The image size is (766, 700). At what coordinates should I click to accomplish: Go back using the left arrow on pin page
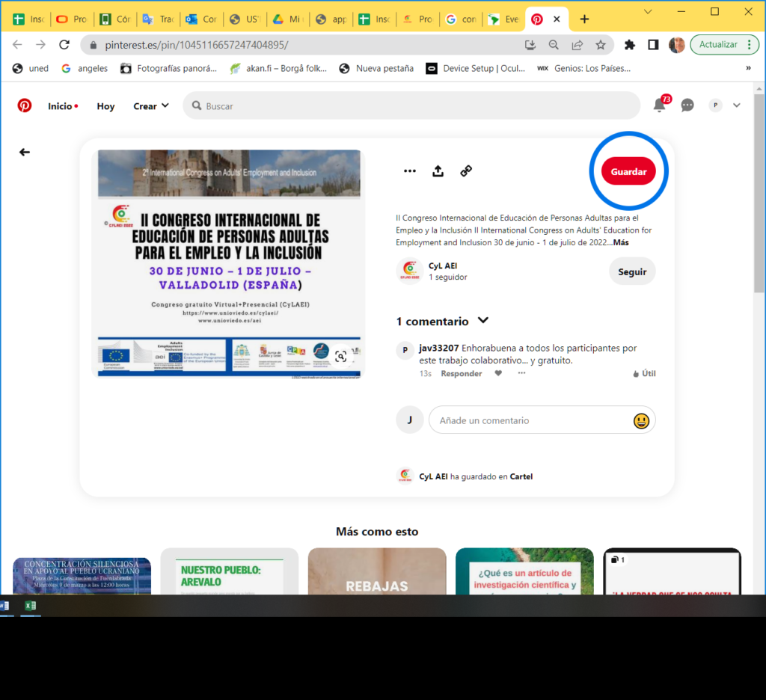[25, 153]
